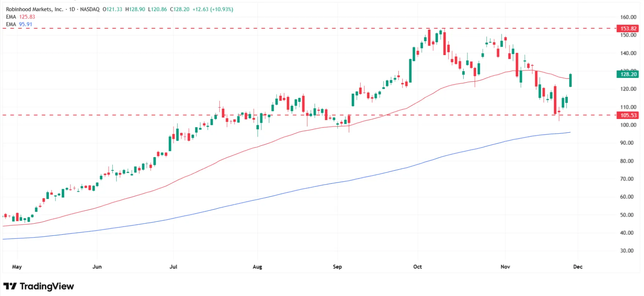The width and height of the screenshot is (644, 296).
Task: Select the Robinhood Markets, Inc. symbol title
Action: point(34,9)
